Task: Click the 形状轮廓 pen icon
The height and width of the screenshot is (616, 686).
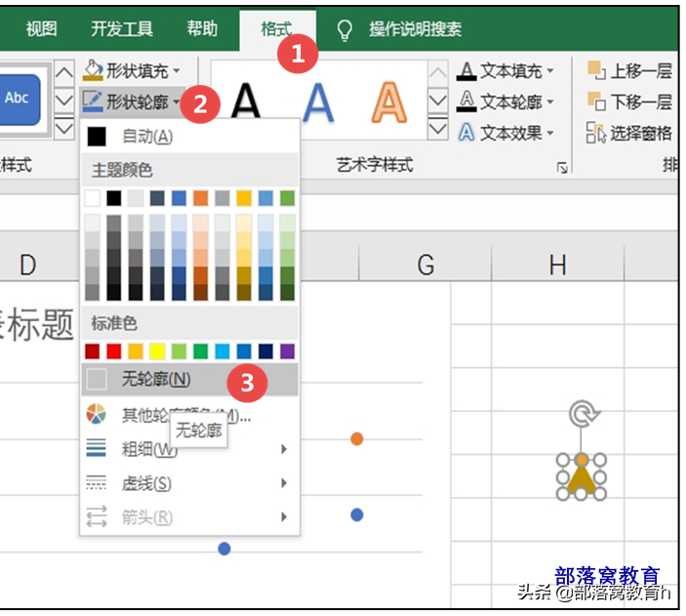Action: tap(93, 102)
